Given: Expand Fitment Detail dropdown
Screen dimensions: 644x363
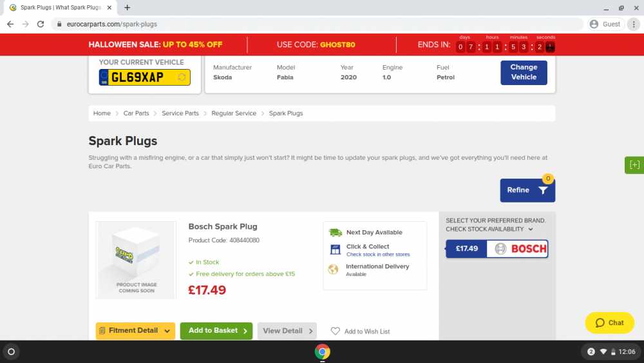Looking at the screenshot, I should tap(135, 331).
